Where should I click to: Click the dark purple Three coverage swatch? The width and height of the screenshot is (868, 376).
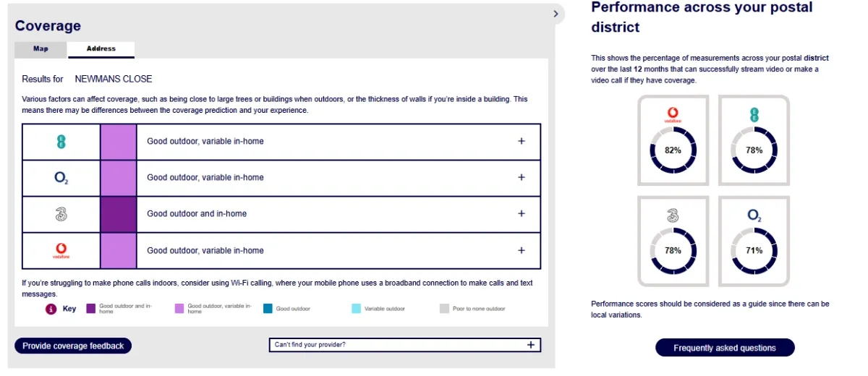tap(118, 214)
